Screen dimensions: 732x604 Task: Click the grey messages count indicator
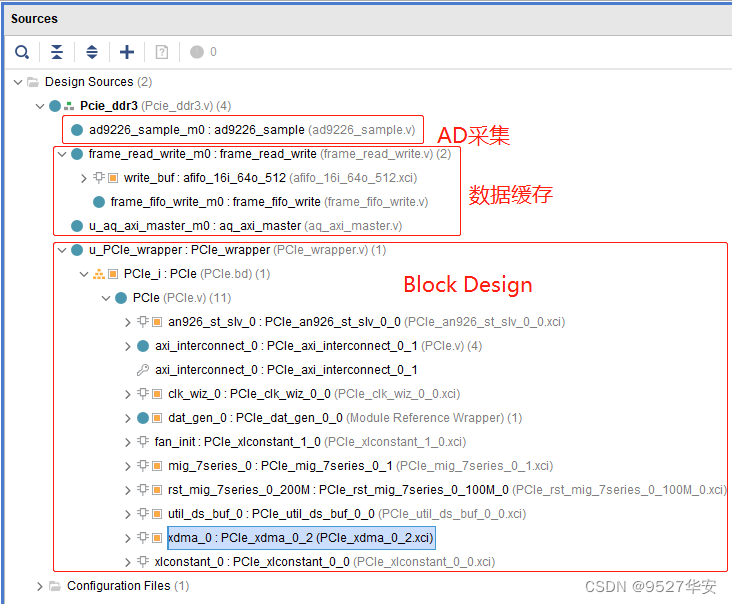pos(203,52)
